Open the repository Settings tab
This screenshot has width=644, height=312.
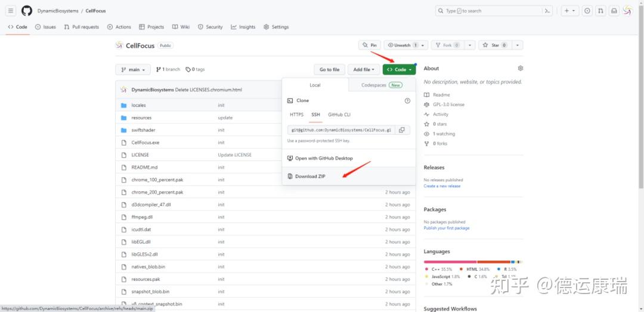(x=277, y=27)
